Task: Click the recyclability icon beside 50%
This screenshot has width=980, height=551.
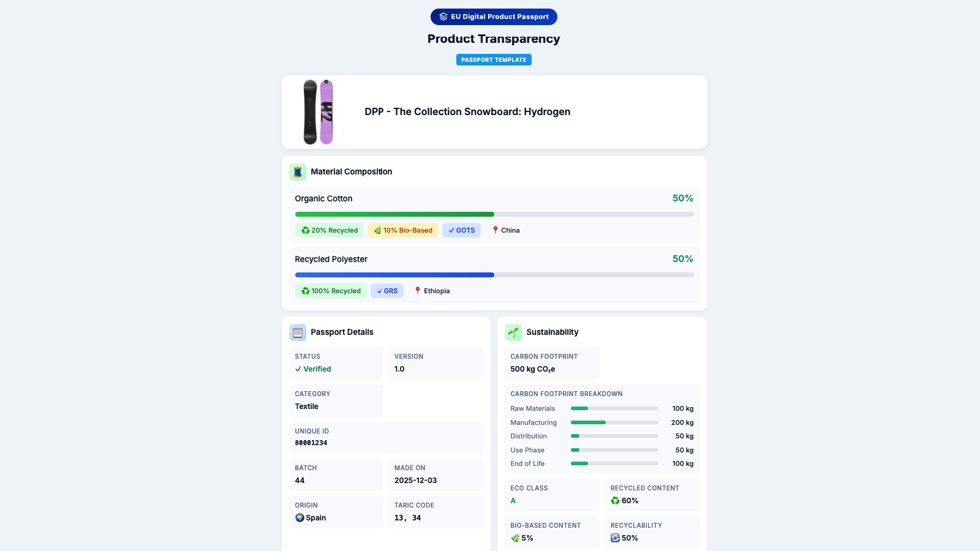Action: (615, 538)
